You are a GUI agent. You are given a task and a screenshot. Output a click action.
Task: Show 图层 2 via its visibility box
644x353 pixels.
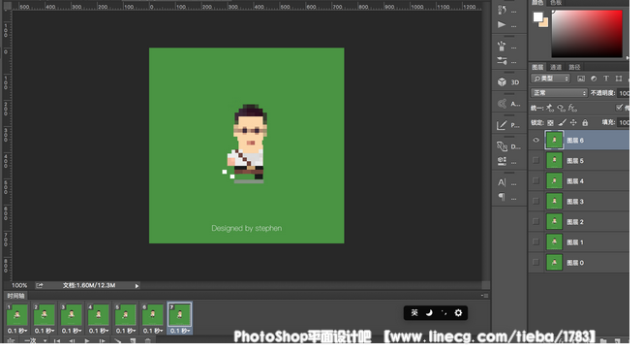pos(536,221)
